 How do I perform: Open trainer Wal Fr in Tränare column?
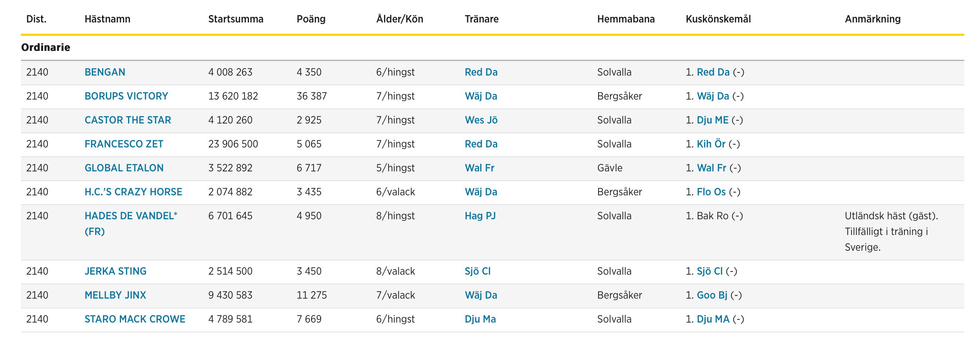[x=480, y=168]
